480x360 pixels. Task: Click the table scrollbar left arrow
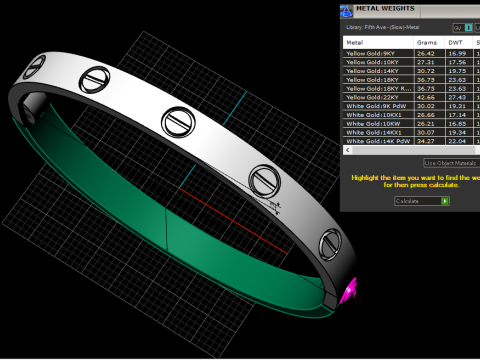[x=348, y=150]
